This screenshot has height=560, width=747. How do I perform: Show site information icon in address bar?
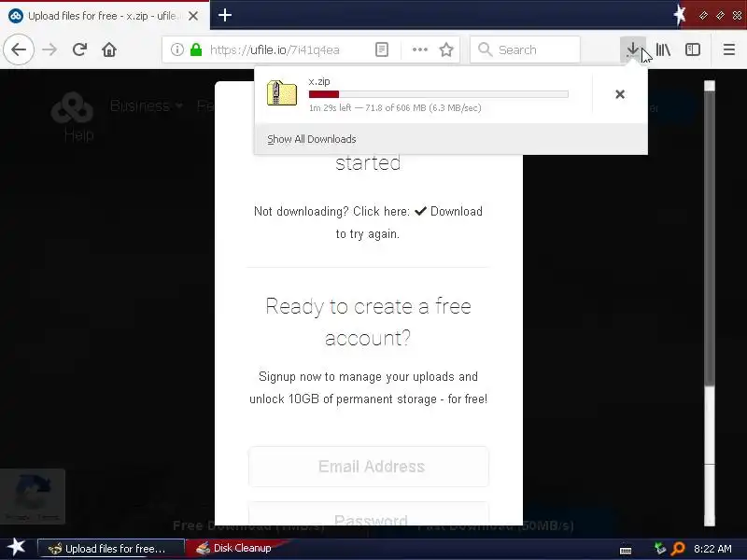[177, 49]
